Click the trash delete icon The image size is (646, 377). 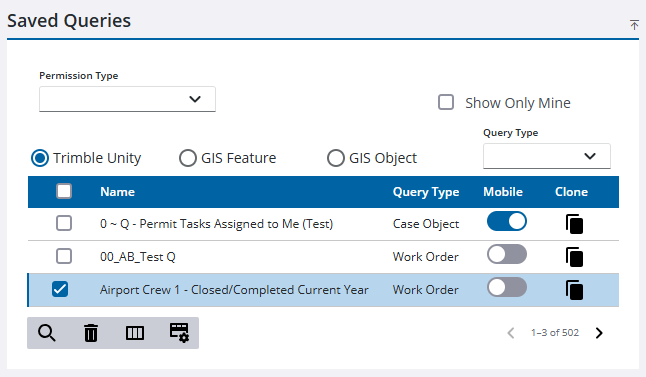(91, 333)
